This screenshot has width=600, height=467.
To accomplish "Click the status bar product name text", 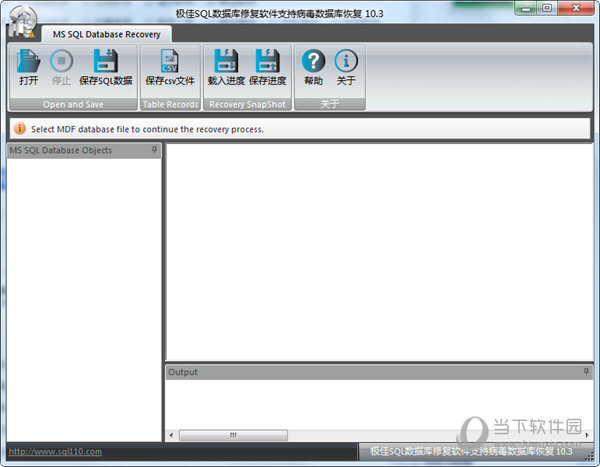I will [471, 452].
